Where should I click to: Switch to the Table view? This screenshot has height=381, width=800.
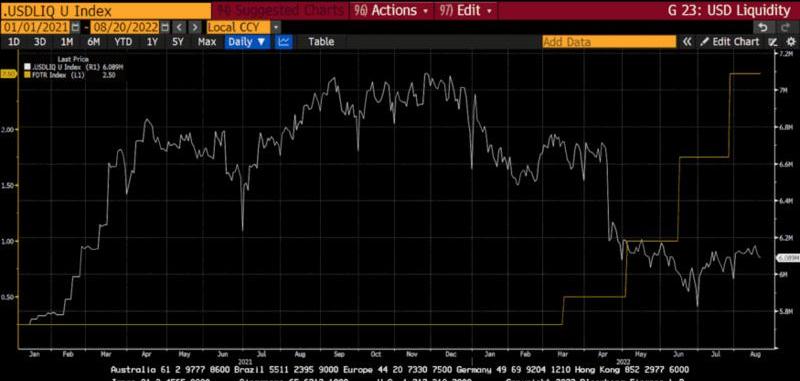tap(321, 42)
